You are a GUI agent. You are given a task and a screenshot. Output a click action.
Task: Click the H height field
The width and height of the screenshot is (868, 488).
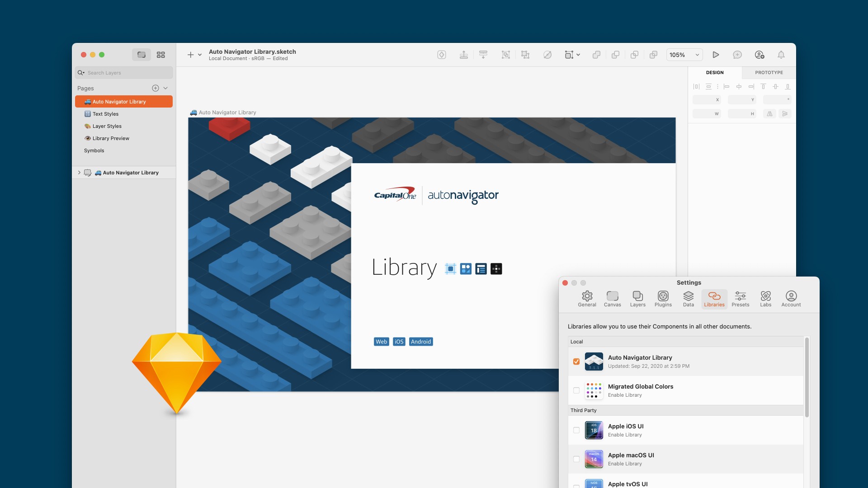(742, 113)
